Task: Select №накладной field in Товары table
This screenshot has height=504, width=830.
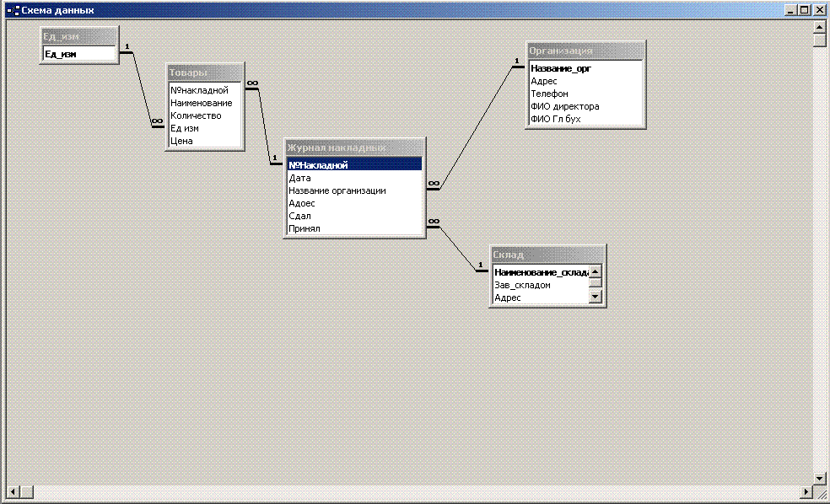Action: pos(205,90)
